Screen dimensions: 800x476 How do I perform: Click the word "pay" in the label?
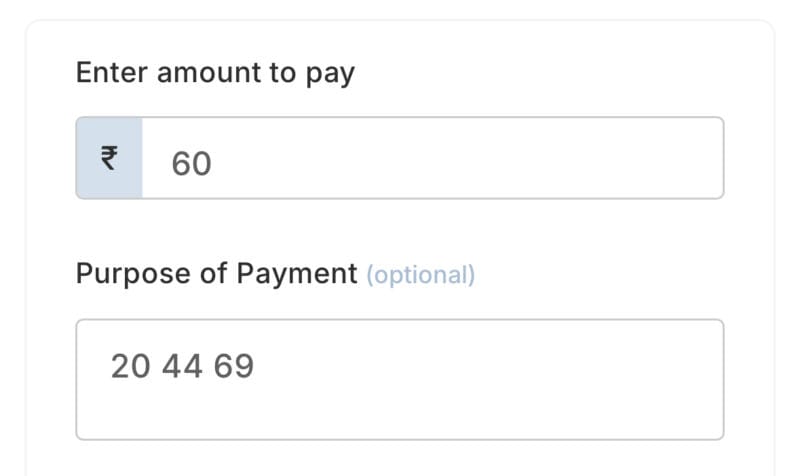(330, 75)
